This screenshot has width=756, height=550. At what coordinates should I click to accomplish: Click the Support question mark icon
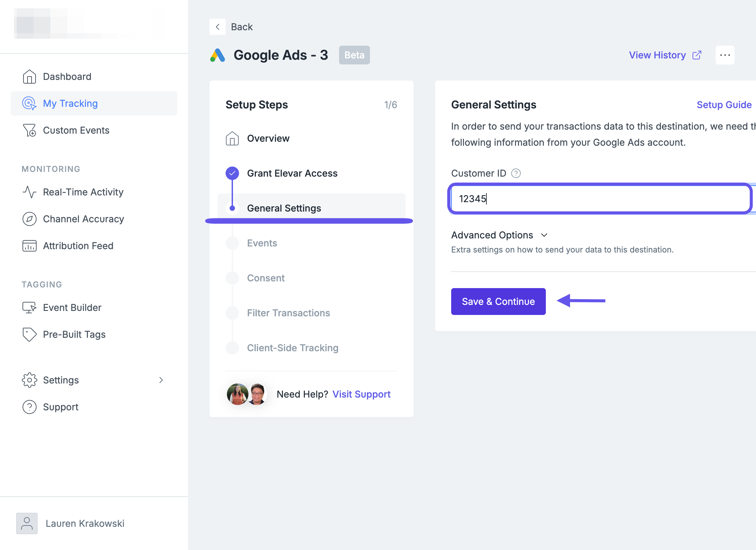[30, 407]
